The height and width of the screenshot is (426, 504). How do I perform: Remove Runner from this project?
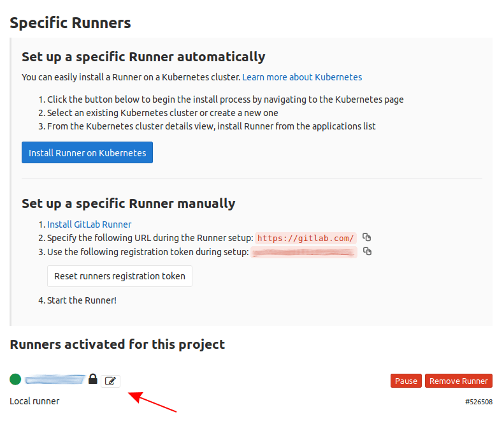(x=458, y=381)
